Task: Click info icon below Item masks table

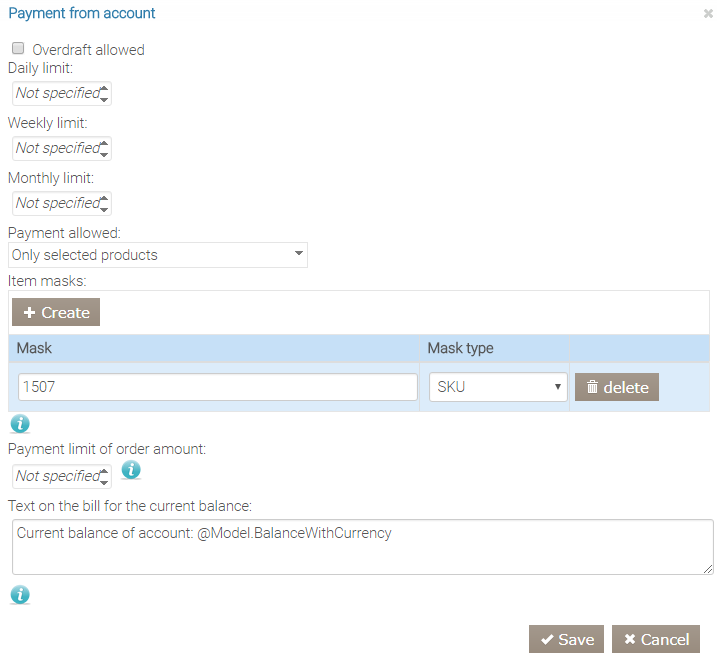Action: coord(20,424)
